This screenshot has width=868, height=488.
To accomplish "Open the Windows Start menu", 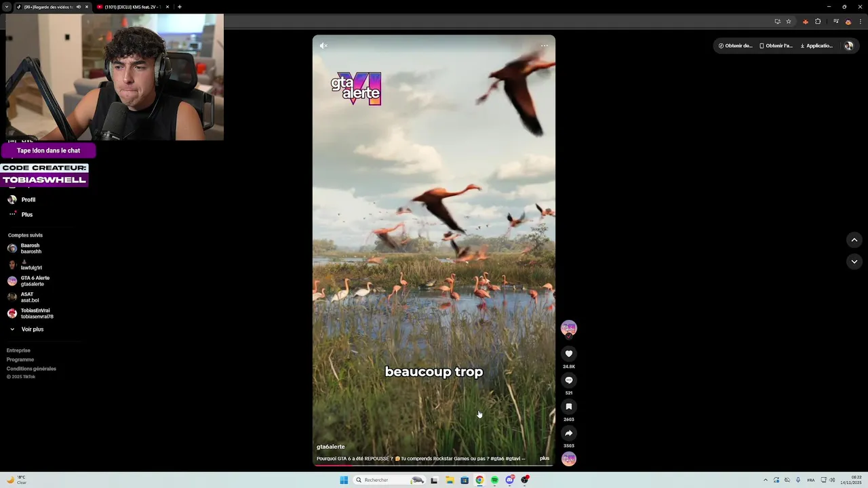I will click(x=344, y=480).
